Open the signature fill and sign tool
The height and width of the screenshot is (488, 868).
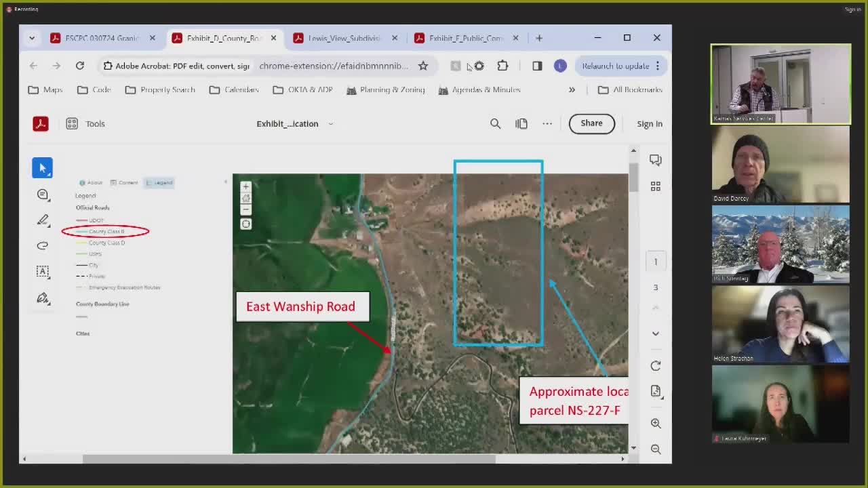43,298
